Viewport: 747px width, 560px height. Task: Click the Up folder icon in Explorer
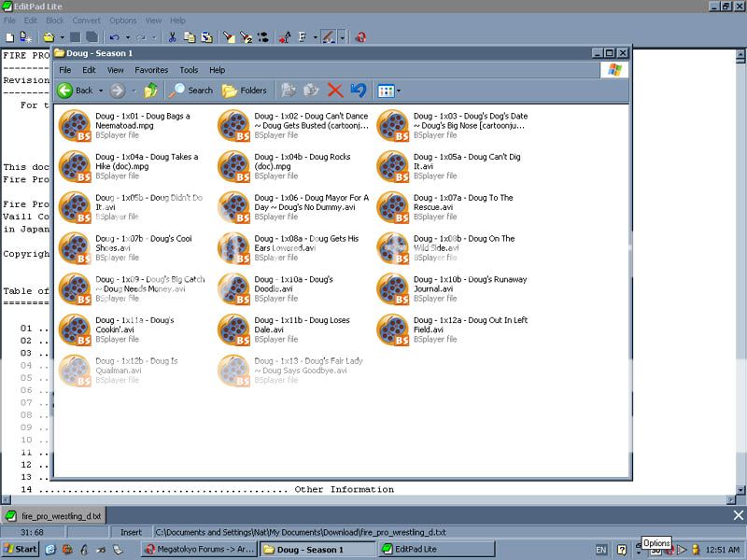[150, 91]
